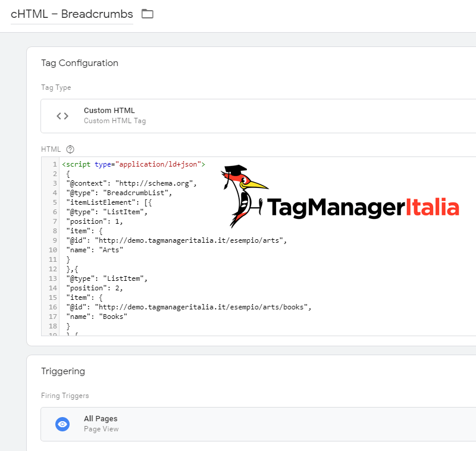
Task: Click line 16 with arts/books URL
Action: [189, 307]
